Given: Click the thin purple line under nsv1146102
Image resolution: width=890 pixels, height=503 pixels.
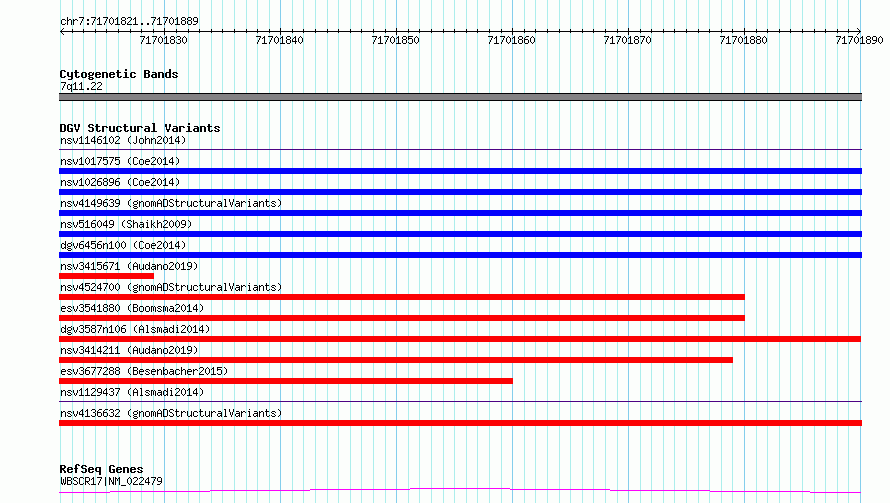Looking at the screenshot, I should [460, 149].
